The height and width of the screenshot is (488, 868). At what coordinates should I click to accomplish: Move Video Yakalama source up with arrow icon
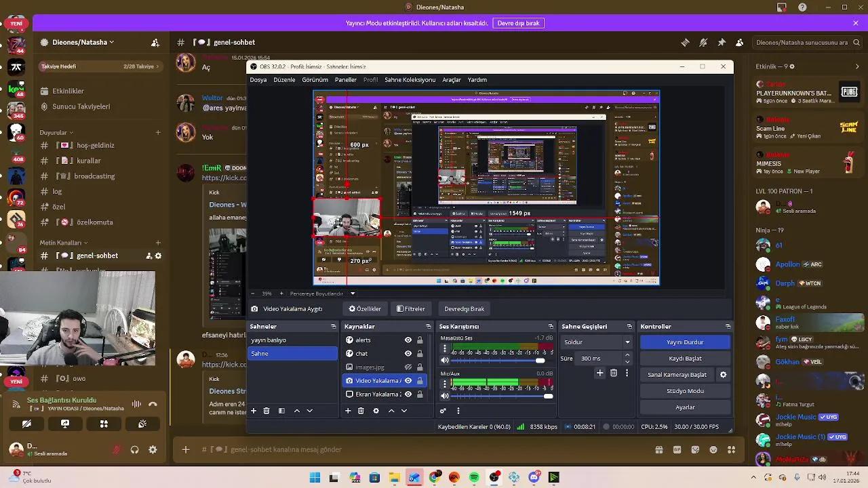[391, 411]
